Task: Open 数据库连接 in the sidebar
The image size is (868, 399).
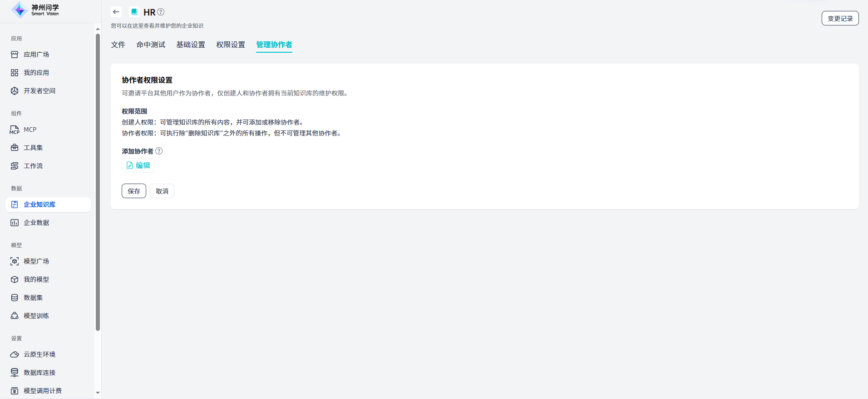Action: 39,373
